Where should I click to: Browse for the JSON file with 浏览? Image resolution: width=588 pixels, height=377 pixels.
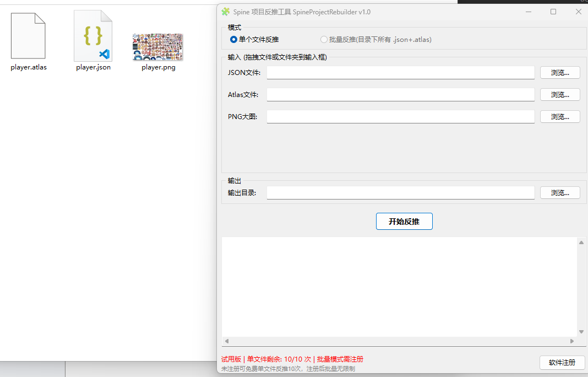(x=560, y=72)
